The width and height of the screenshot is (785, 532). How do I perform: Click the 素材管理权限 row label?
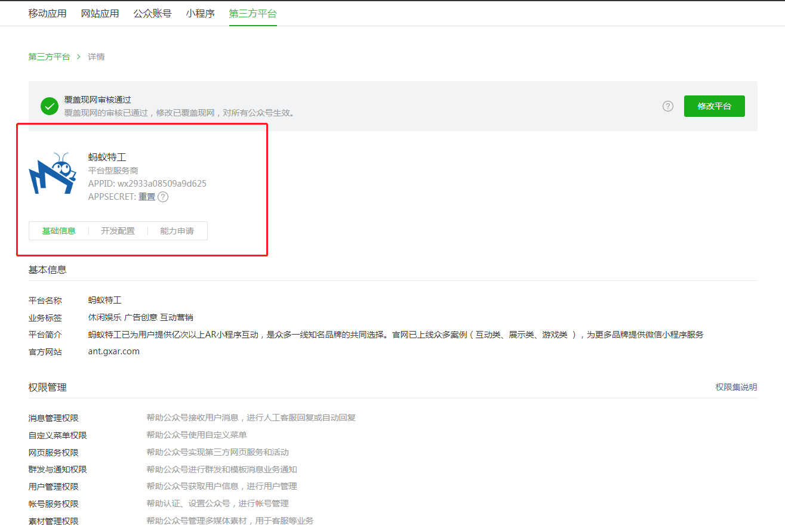click(x=53, y=521)
